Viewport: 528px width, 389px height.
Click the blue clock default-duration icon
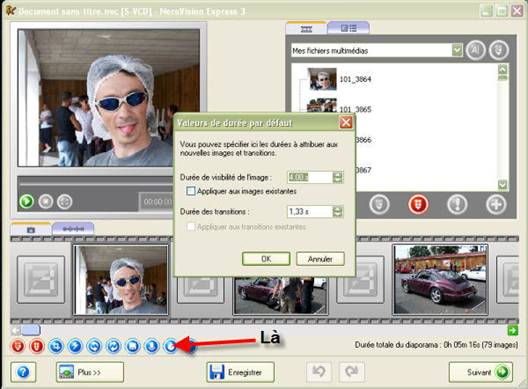(x=170, y=346)
